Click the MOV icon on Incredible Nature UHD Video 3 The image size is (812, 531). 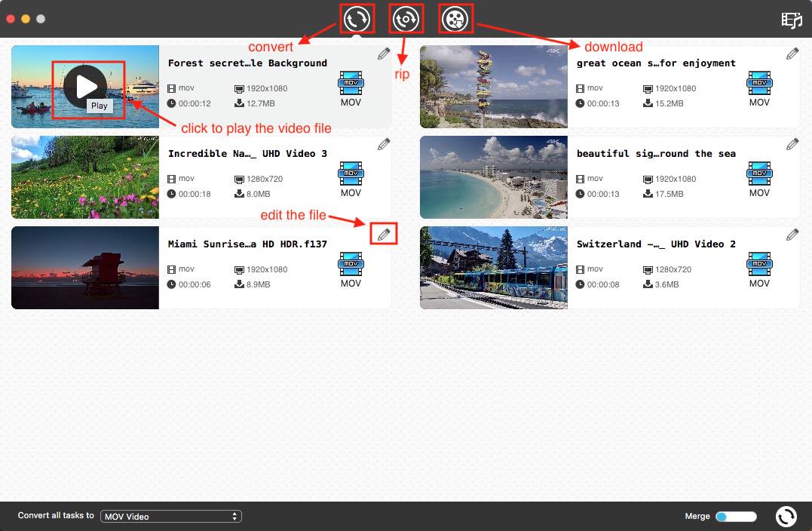coord(351,173)
